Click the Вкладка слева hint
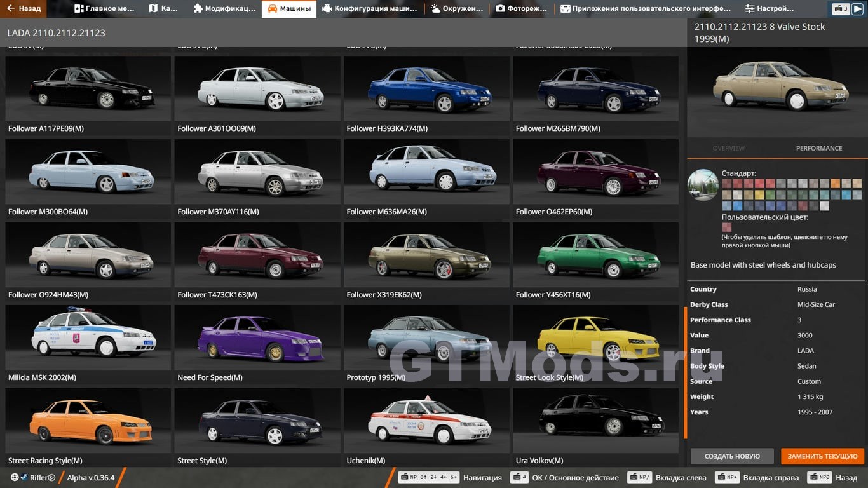Screen dimensions: 868x488 tap(681, 478)
